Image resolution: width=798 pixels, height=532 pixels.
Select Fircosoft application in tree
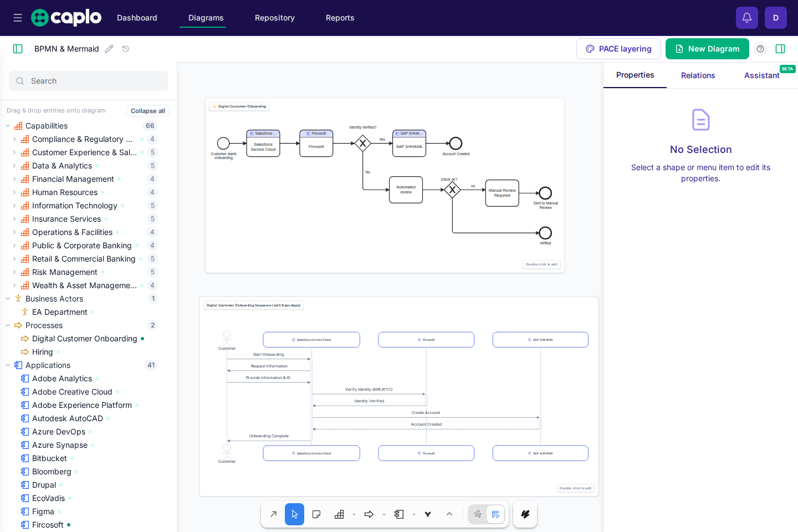coord(48,525)
